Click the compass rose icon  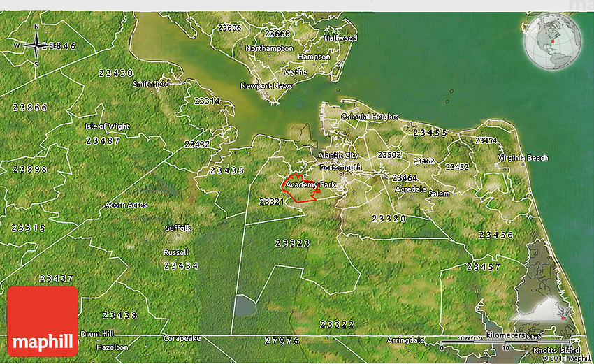tap(36, 46)
